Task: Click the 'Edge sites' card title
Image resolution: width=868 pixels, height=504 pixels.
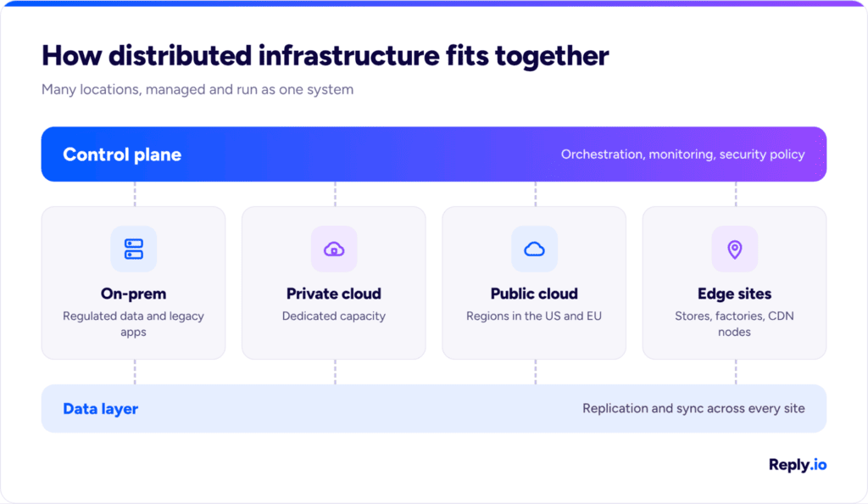Action: click(735, 294)
